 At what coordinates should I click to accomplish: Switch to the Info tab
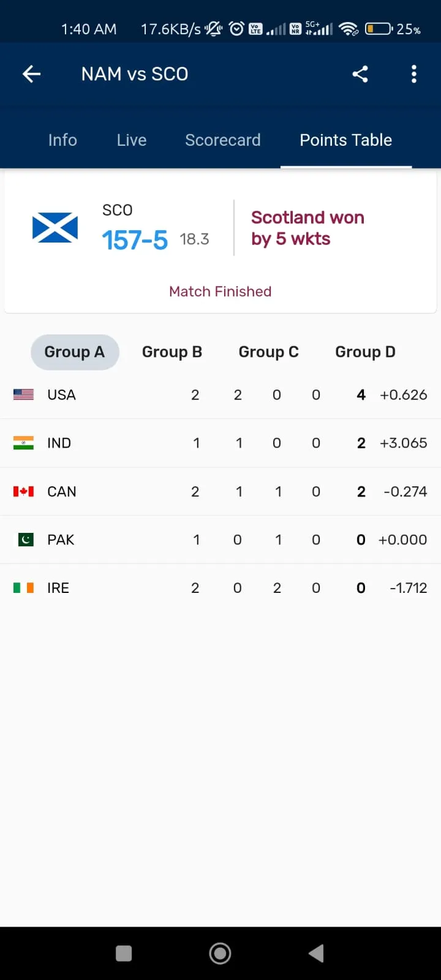[62, 140]
